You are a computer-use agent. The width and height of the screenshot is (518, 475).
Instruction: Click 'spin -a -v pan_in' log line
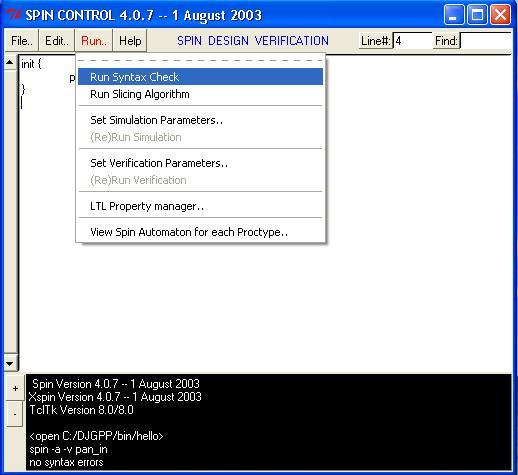(68, 449)
